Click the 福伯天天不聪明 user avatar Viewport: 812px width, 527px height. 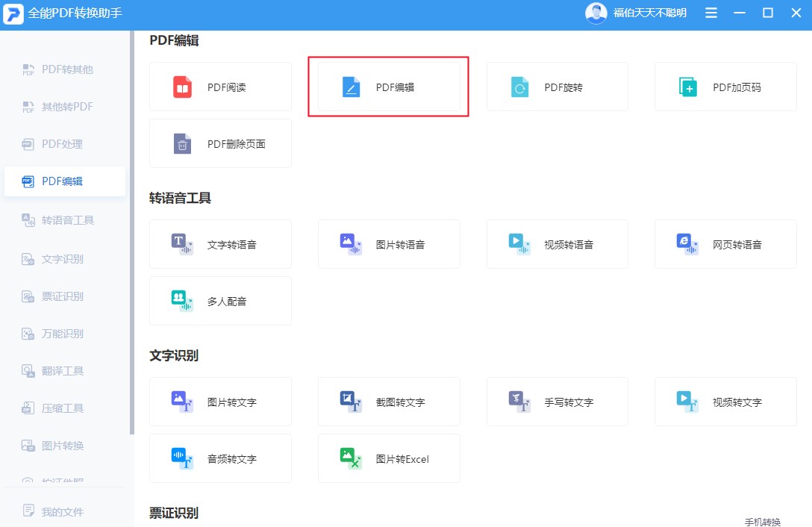pyautogui.click(x=596, y=13)
